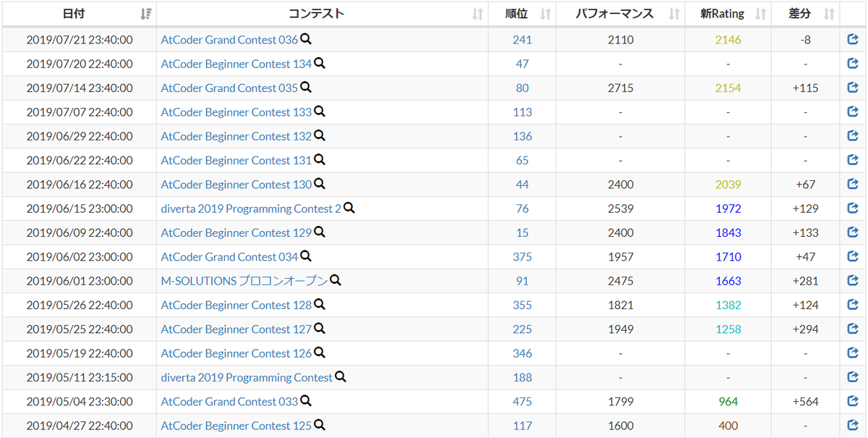Click the magnifier next to AtCoder Beginner Contest 130
The image size is (868, 438).
(x=319, y=184)
